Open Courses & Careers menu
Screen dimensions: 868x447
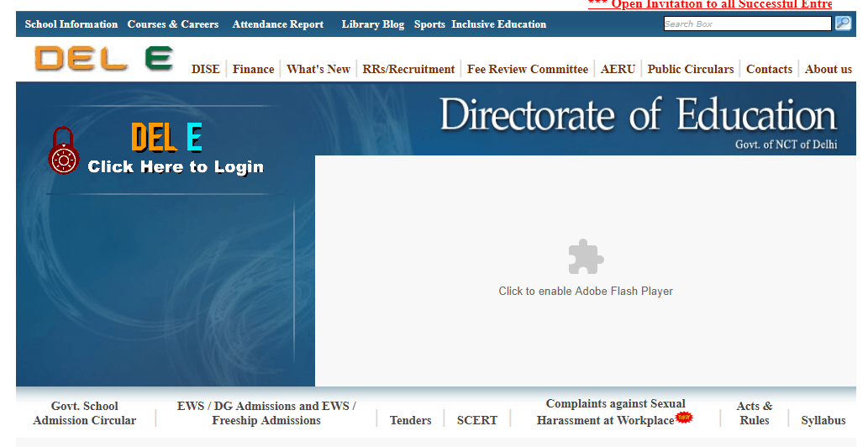(172, 24)
